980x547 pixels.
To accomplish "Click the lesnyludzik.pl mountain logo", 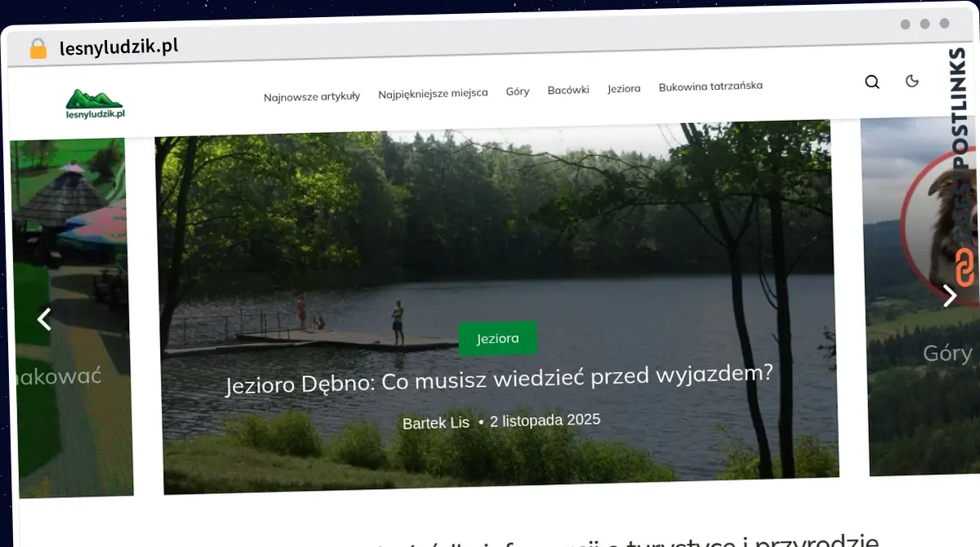I will tap(95, 104).
